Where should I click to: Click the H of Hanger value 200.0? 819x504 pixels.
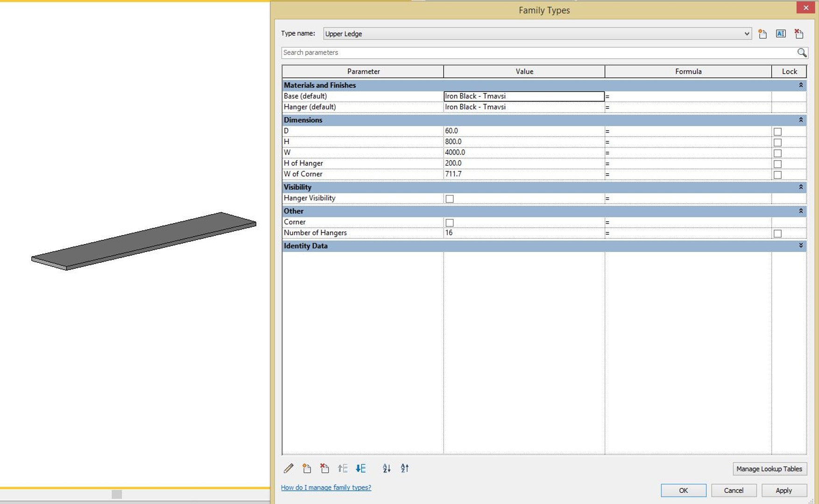click(x=524, y=163)
